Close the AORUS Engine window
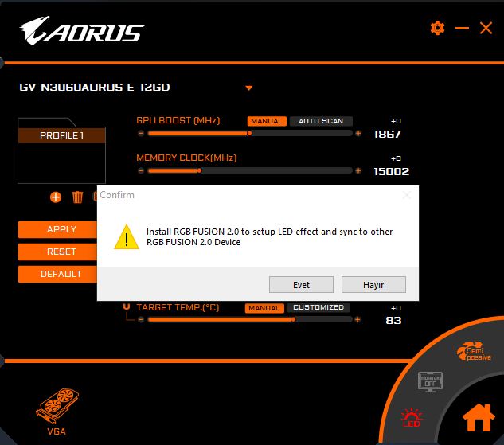 [x=486, y=28]
